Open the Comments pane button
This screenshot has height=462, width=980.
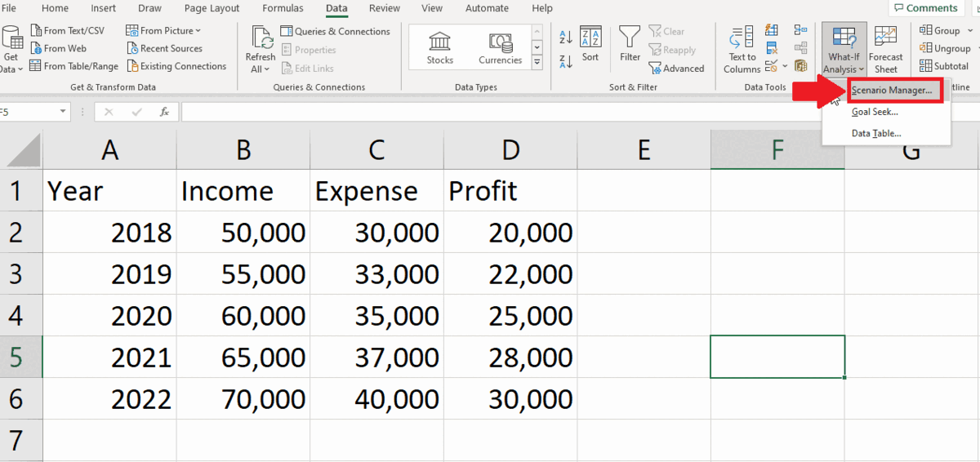pyautogui.click(x=924, y=8)
